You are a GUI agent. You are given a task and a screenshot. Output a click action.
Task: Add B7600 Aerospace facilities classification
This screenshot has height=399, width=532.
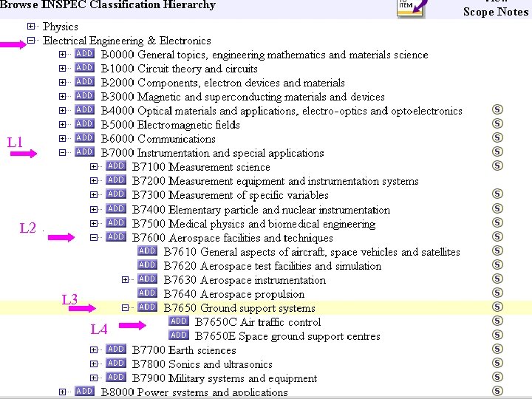(116, 236)
